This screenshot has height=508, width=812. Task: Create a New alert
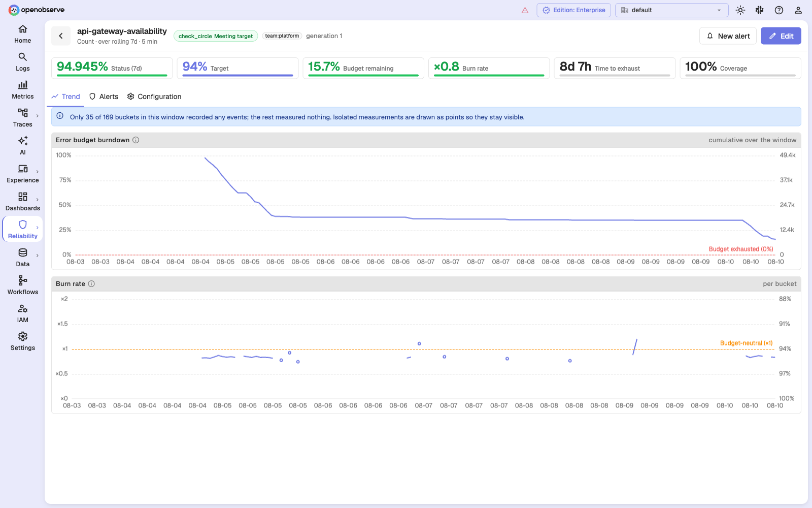pos(728,36)
